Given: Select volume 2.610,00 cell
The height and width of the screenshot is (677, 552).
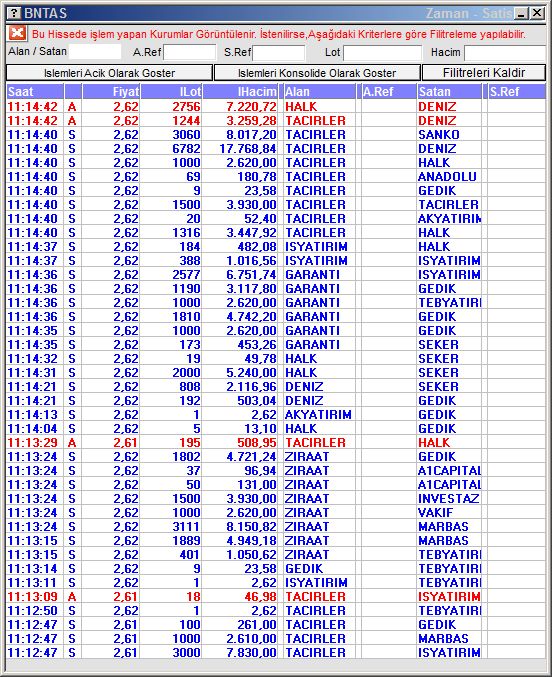Looking at the screenshot, I should [x=240, y=639].
